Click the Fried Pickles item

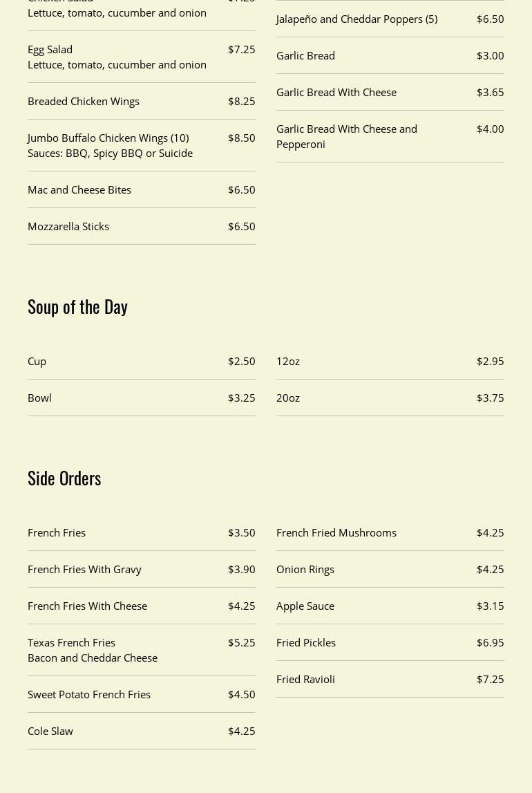306,642
